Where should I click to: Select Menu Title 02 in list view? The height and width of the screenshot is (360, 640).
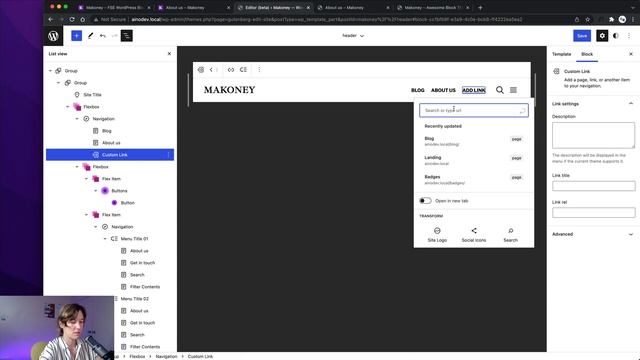pos(134,299)
